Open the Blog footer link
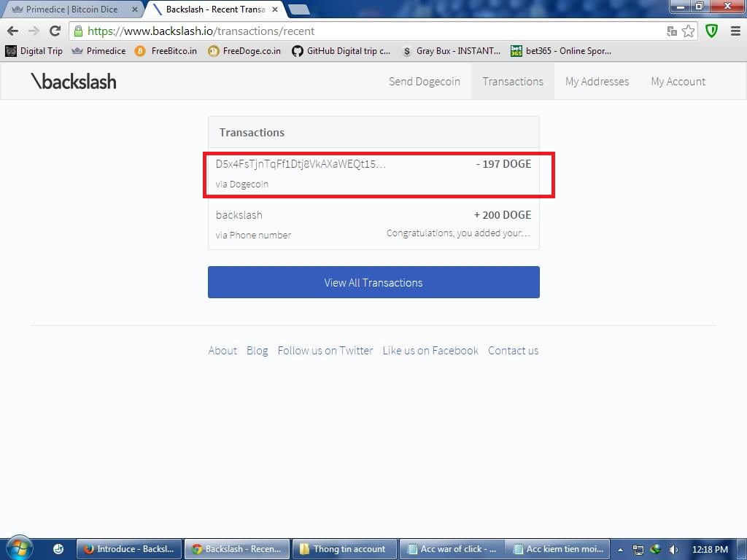This screenshot has height=560, width=747. coord(258,351)
